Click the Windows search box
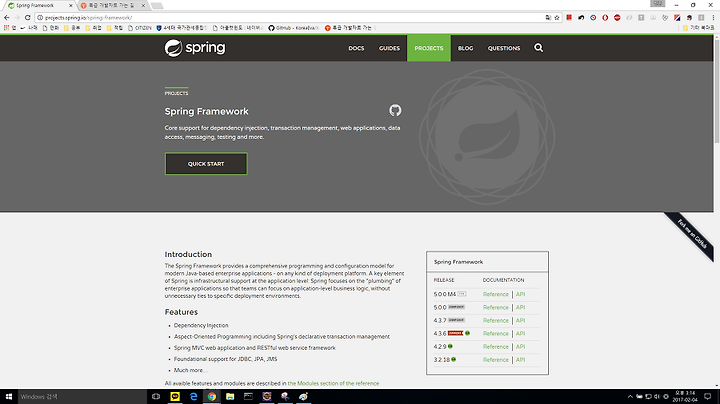 coord(82,396)
